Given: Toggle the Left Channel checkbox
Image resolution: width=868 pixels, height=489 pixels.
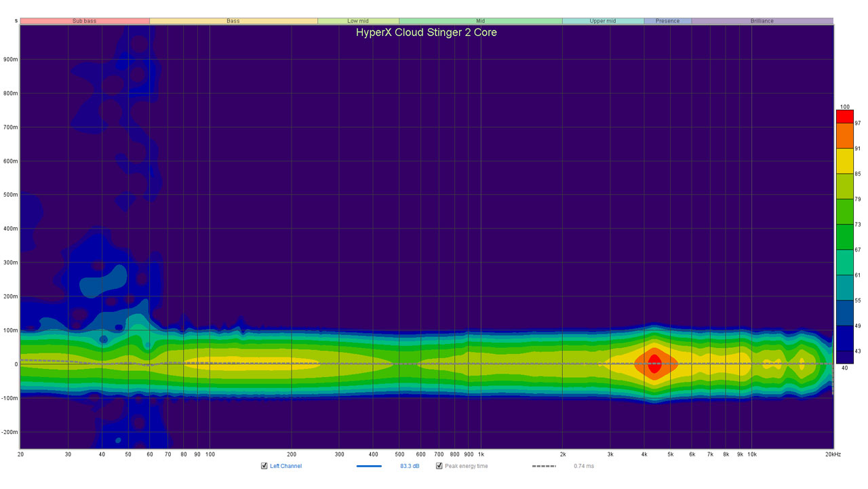Looking at the screenshot, I should (264, 466).
